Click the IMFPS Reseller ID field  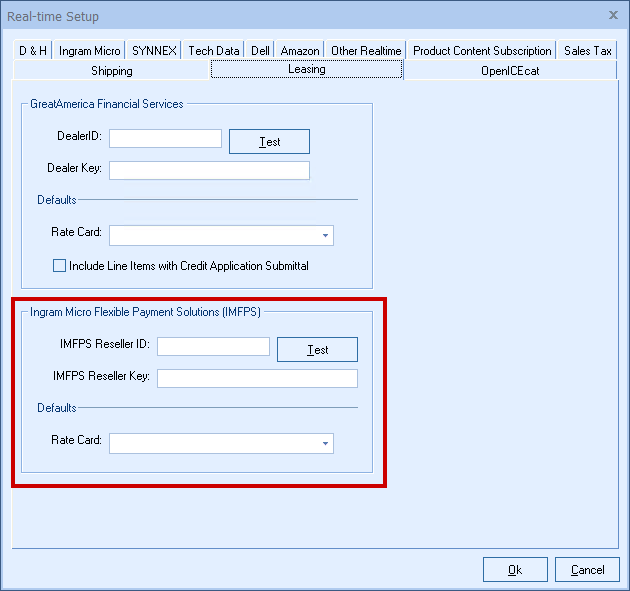click(213, 346)
